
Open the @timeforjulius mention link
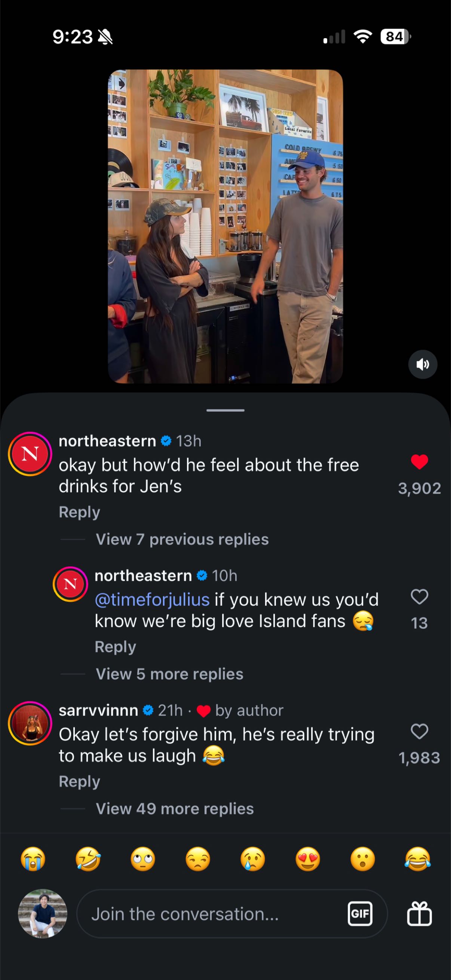[x=152, y=599]
